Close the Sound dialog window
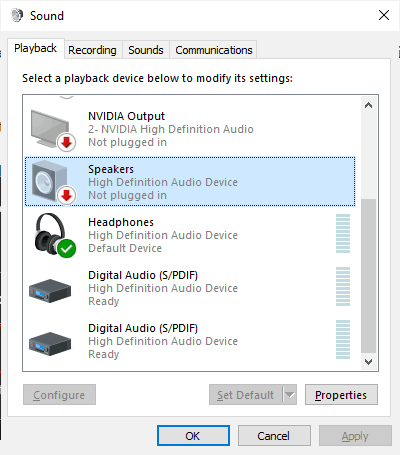 click(x=384, y=15)
